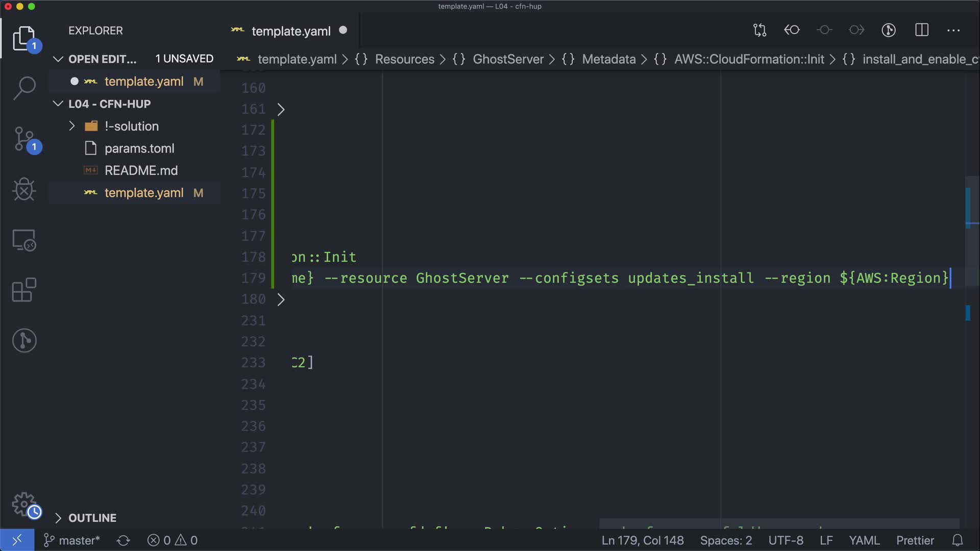Viewport: 980px width, 551px height.
Task: Click the synchronize changes icon
Action: [x=124, y=540]
